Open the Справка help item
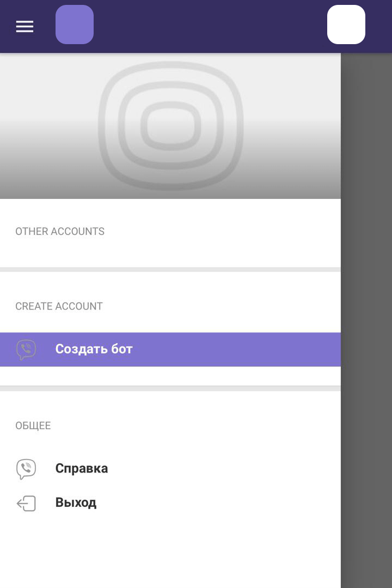Image resolution: width=392 pixels, height=588 pixels. [x=82, y=468]
